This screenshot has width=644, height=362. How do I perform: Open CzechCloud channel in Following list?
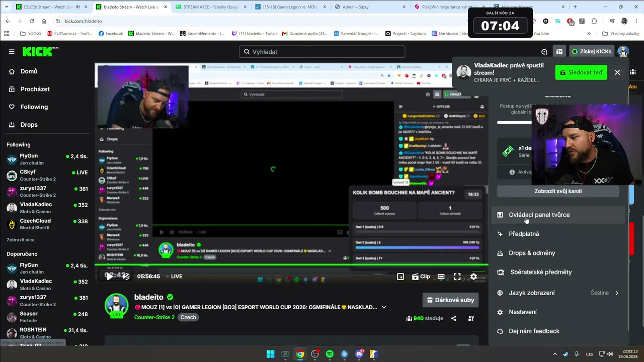(47, 224)
